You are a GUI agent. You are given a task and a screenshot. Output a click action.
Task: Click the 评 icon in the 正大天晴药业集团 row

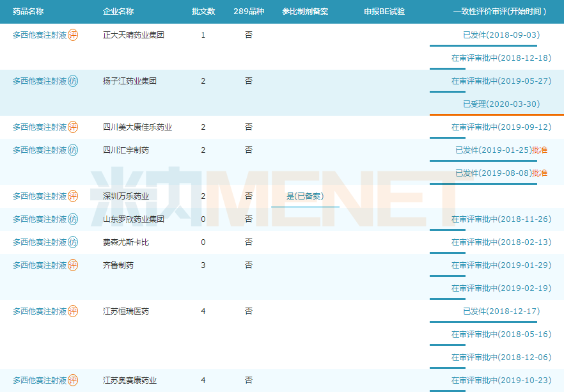(x=73, y=35)
